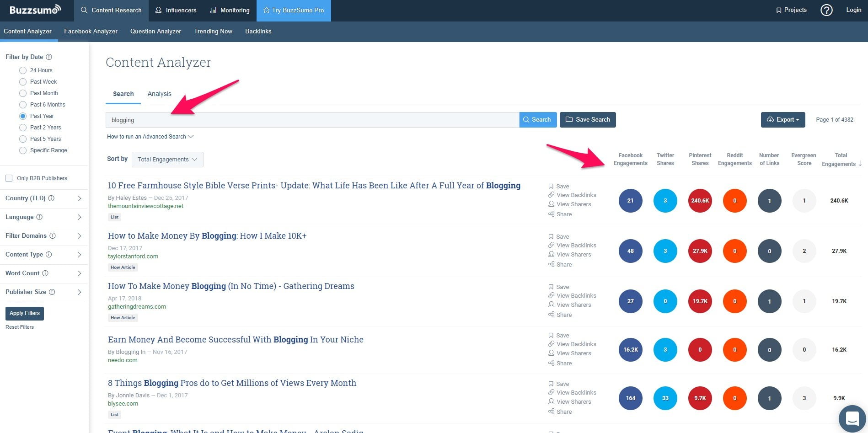This screenshot has width=868, height=433.
Task: Select the Past Week date filter
Action: [23, 82]
